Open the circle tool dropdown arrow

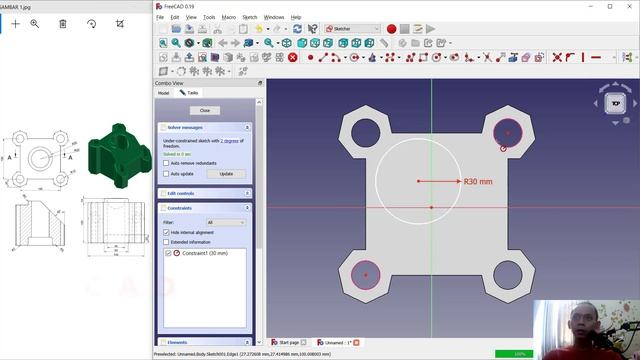pos(363,58)
